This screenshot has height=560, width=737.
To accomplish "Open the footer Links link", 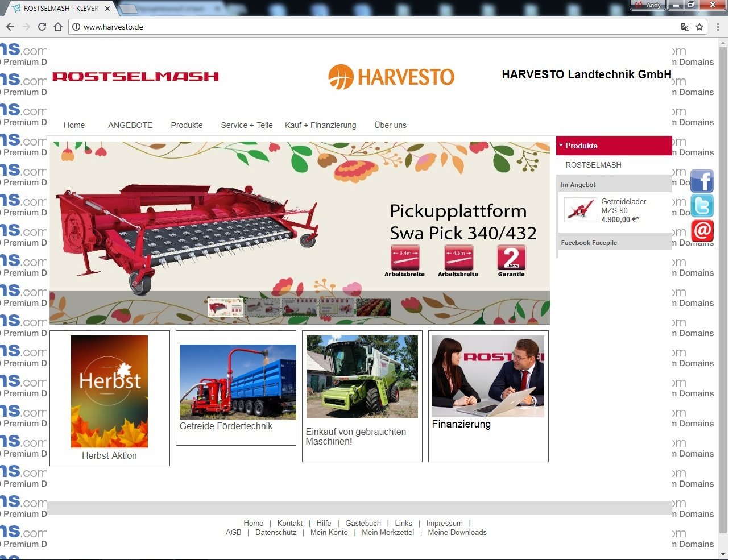I will point(404,524).
